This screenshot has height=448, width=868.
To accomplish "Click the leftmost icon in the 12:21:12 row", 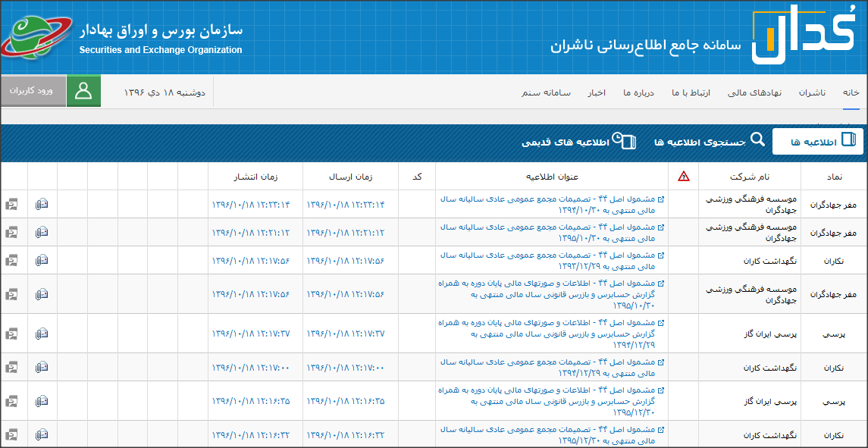I will (x=12, y=232).
